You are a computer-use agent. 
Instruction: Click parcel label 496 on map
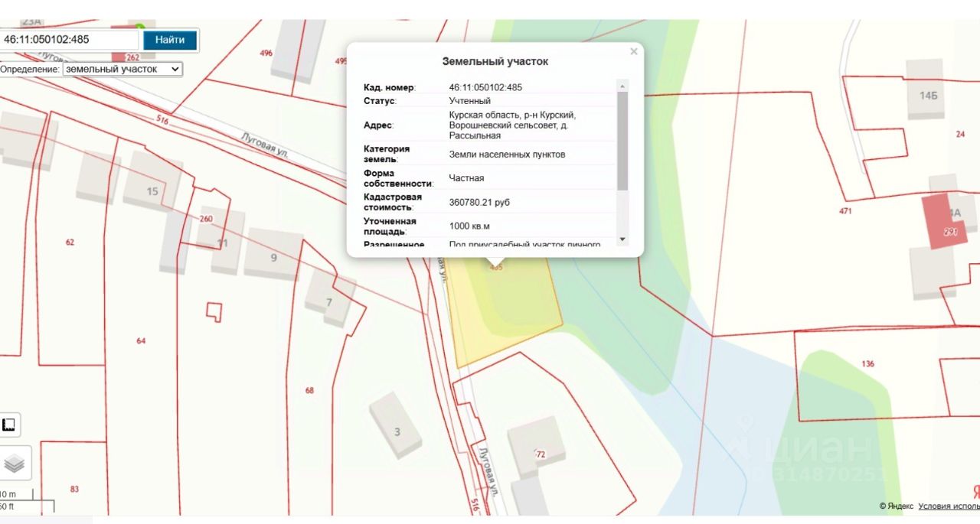(x=266, y=54)
